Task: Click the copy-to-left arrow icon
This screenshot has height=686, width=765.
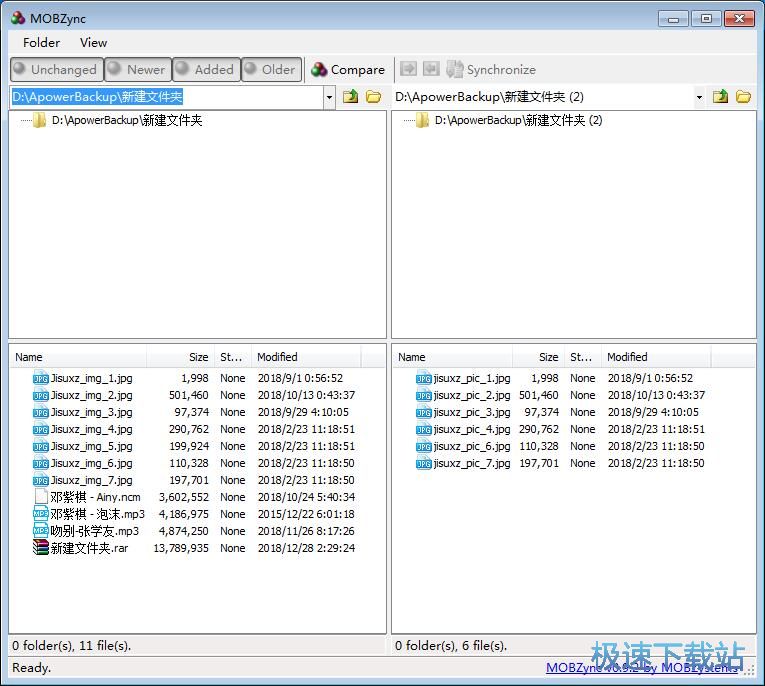Action: coord(431,69)
